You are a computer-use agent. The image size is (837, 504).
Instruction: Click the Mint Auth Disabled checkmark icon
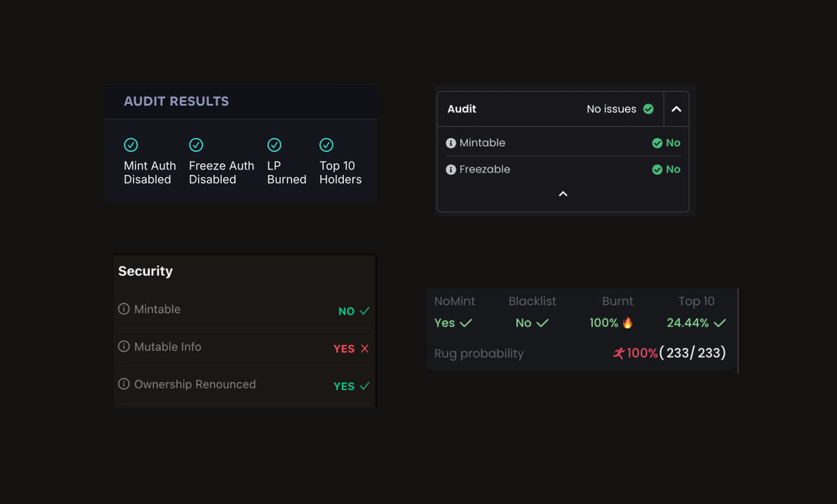[x=130, y=144]
